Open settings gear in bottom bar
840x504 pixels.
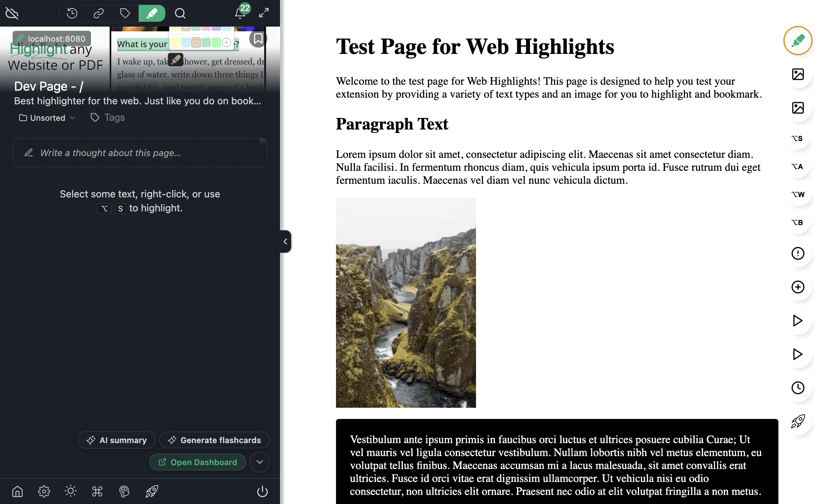pos(44,491)
